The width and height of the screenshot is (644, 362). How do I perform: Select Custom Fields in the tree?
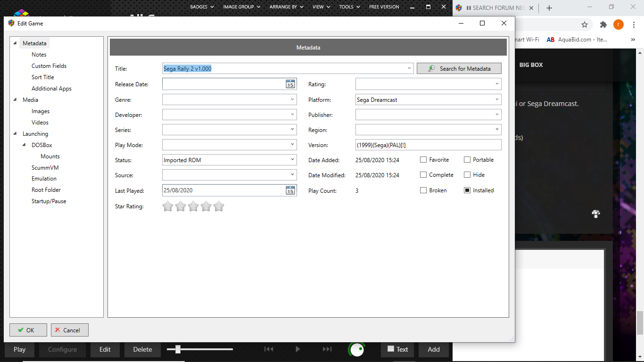[x=49, y=66]
